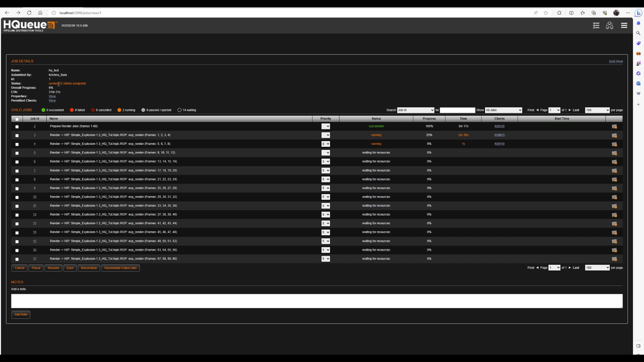Open the priority dropdown for job 4

point(325,144)
